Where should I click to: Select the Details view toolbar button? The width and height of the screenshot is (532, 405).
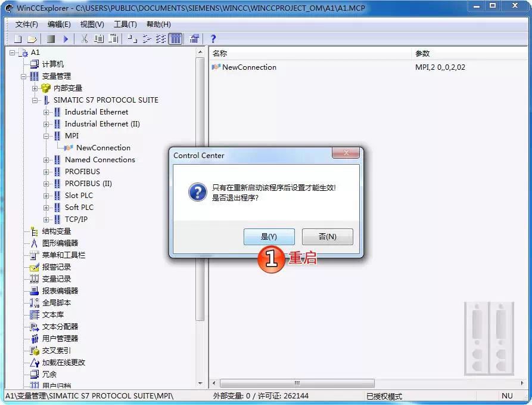175,39
